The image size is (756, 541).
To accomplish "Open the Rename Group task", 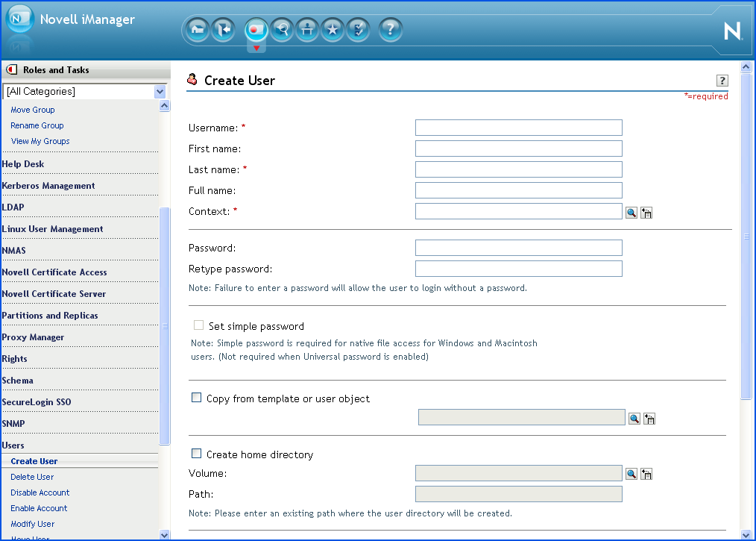I will pyautogui.click(x=37, y=125).
